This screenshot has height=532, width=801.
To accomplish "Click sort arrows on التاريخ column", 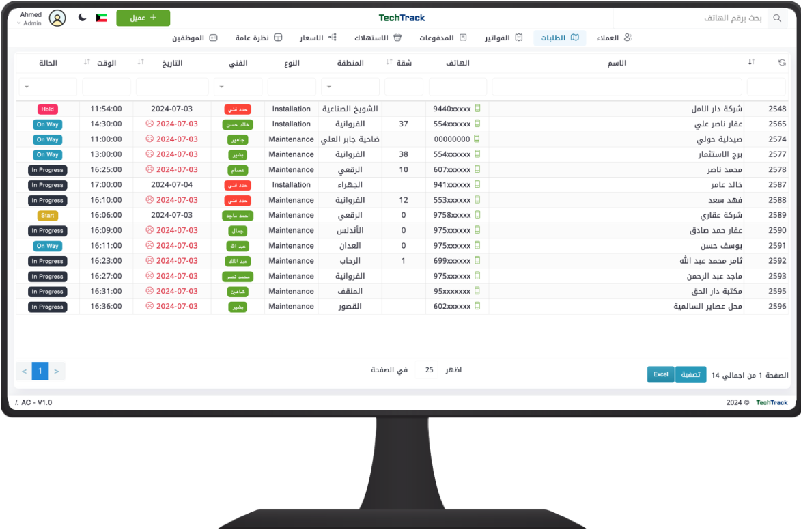I will click(x=141, y=63).
